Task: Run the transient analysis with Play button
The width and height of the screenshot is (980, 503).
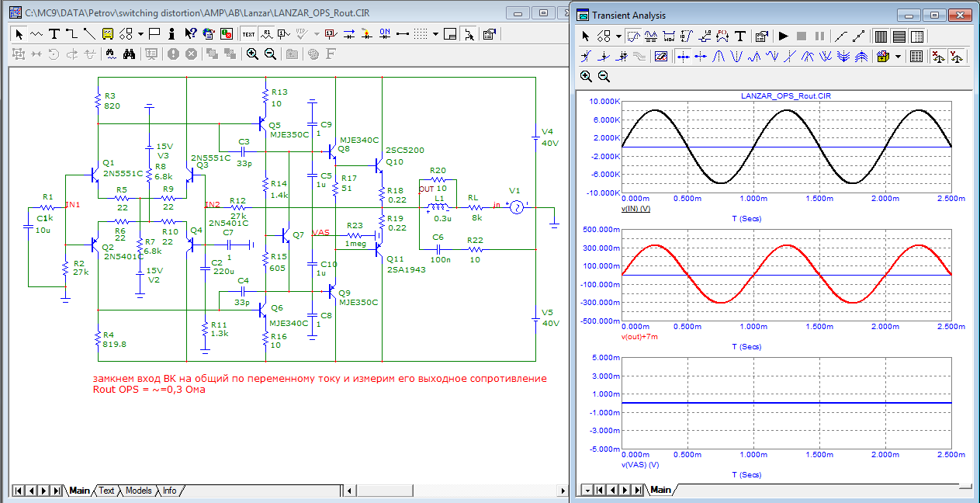Action: pyautogui.click(x=783, y=36)
